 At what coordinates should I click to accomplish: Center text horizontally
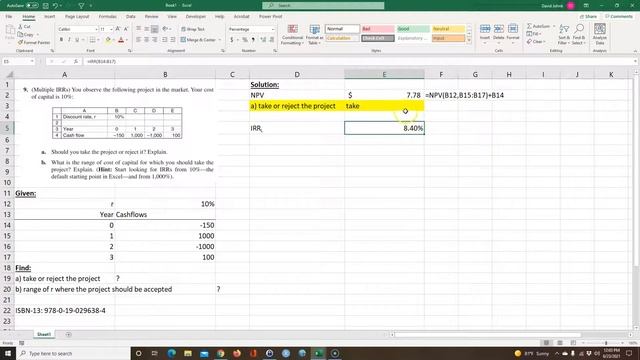pyautogui.click(x=147, y=40)
